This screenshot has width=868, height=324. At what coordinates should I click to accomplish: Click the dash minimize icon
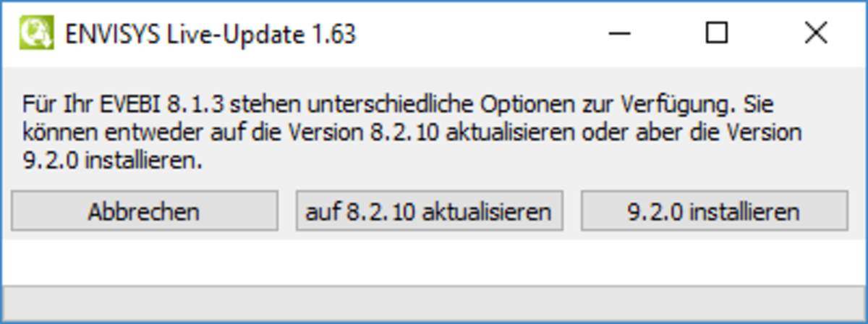(x=618, y=33)
